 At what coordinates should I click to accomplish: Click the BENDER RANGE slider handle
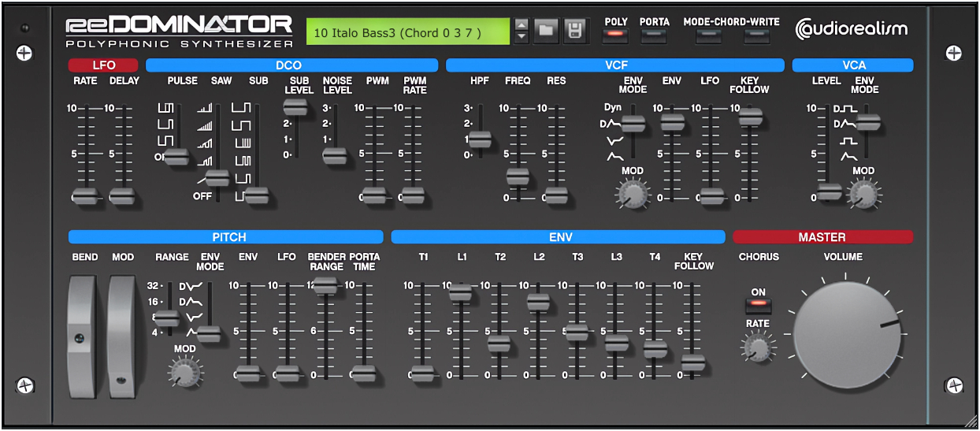[325, 286]
